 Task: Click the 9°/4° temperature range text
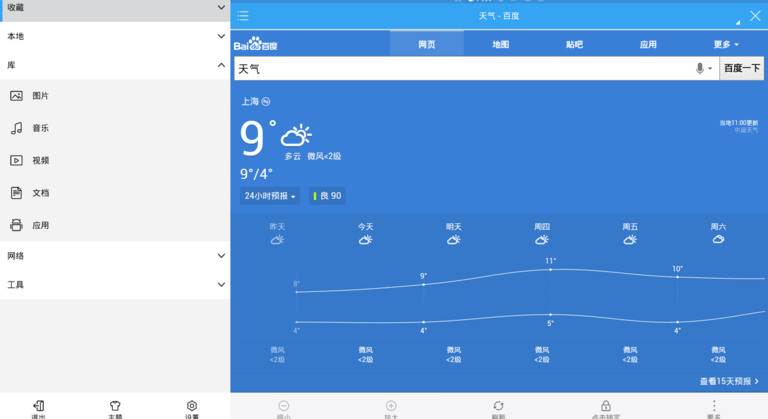coord(256,174)
